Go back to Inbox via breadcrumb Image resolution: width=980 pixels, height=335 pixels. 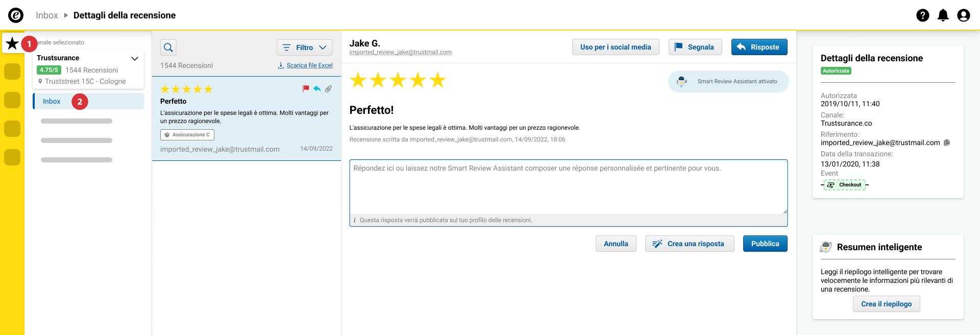[47, 15]
